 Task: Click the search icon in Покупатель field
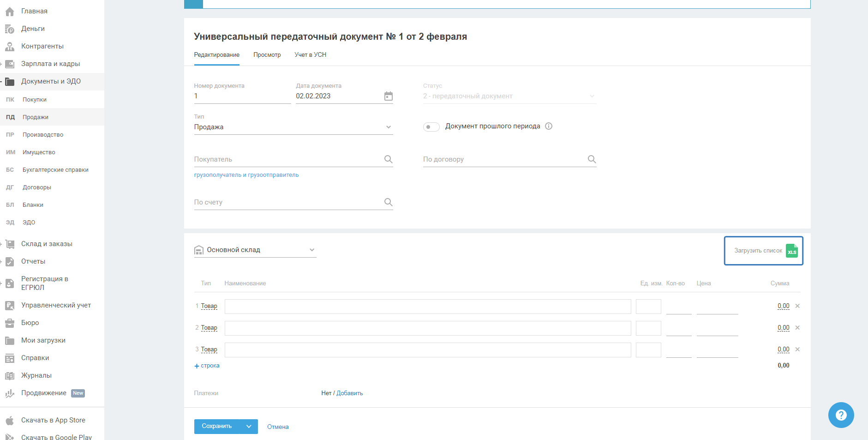click(389, 159)
